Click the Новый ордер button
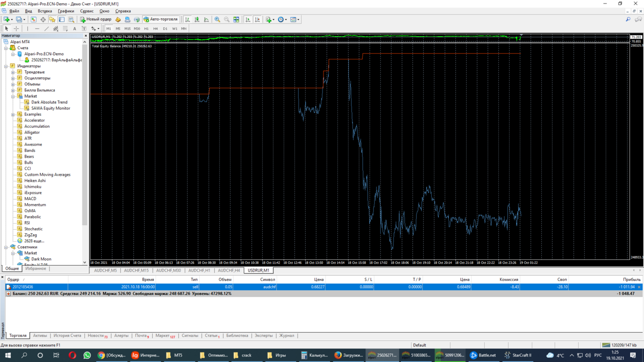The height and width of the screenshot is (362, 644). tap(95, 19)
